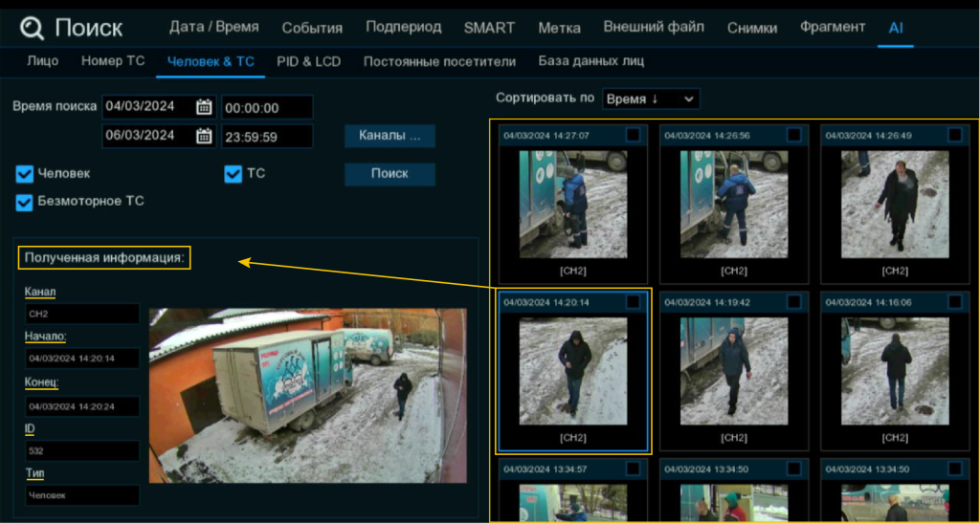This screenshot has height=523, width=980.
Task: Switch to the SMART tab
Action: pos(489,28)
